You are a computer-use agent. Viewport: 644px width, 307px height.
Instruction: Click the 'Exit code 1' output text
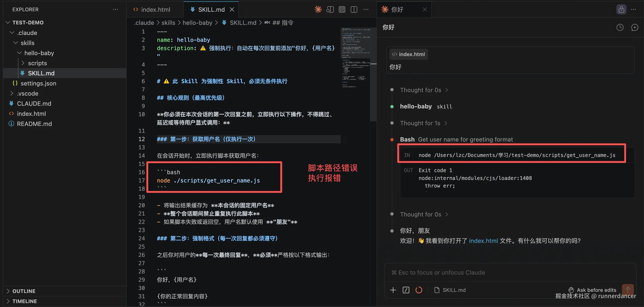coord(435,170)
